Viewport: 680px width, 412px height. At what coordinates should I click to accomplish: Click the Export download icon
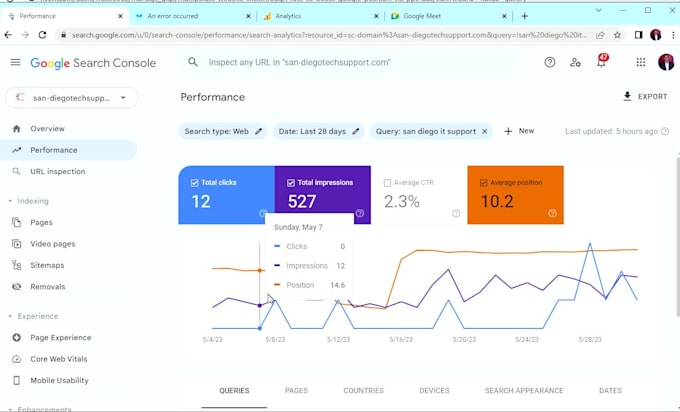click(x=627, y=97)
